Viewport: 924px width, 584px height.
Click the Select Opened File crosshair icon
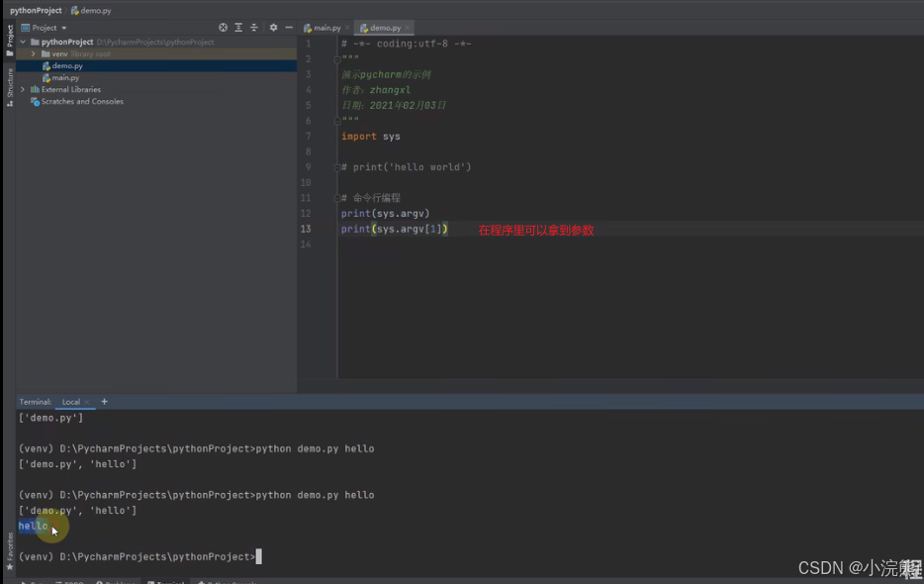[223, 27]
